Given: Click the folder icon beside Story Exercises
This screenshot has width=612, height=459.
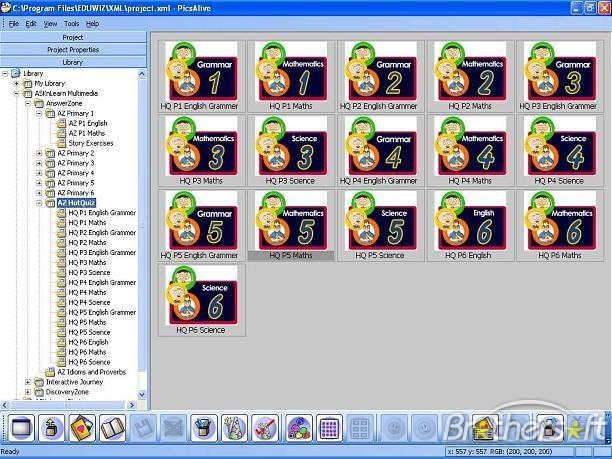Looking at the screenshot, I should [x=61, y=143].
